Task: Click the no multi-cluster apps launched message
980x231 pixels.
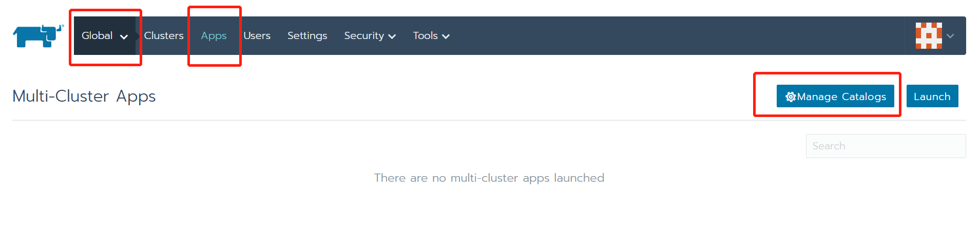Action: [x=489, y=178]
